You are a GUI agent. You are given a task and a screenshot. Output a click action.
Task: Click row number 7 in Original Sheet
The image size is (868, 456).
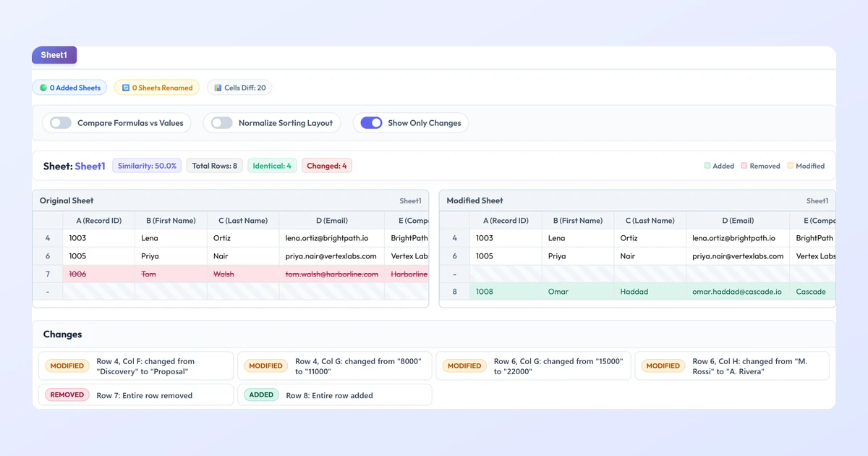coord(48,274)
